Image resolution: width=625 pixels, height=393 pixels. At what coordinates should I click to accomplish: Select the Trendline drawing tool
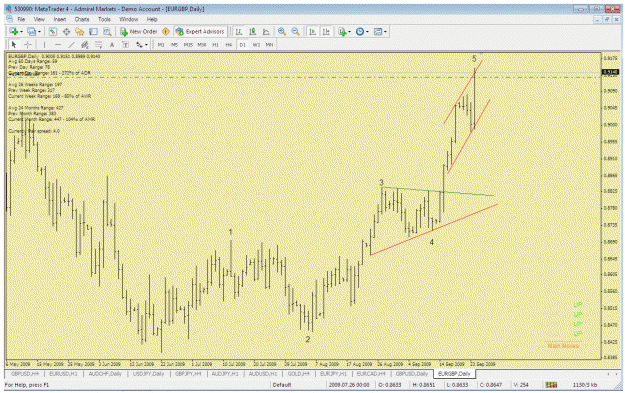click(x=71, y=44)
